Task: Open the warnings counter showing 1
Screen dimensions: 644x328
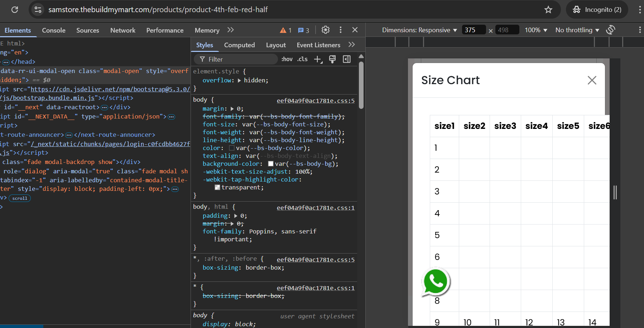Action: click(x=286, y=30)
